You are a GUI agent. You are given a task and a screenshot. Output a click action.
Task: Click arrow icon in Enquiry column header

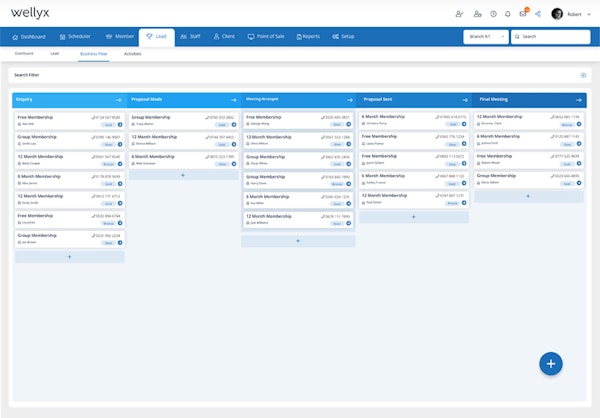119,100
